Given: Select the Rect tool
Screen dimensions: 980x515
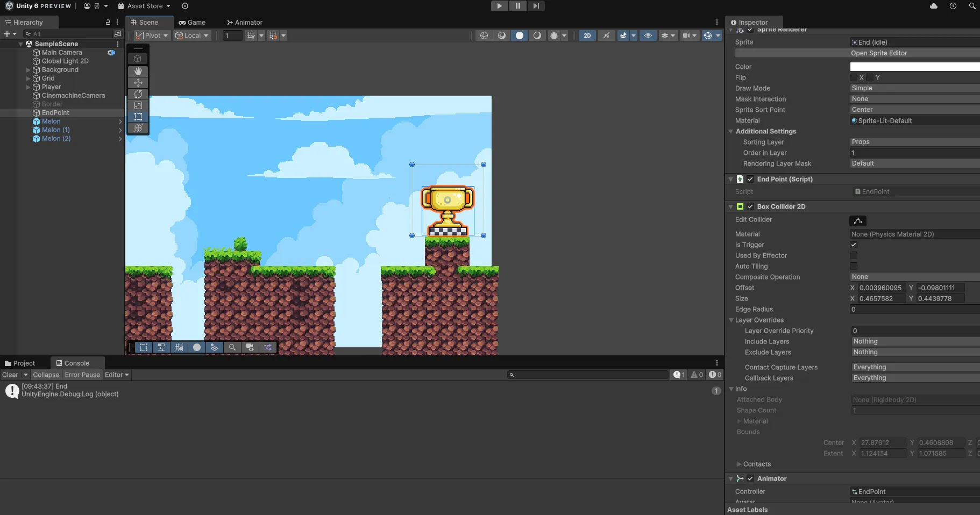Looking at the screenshot, I should pyautogui.click(x=138, y=116).
